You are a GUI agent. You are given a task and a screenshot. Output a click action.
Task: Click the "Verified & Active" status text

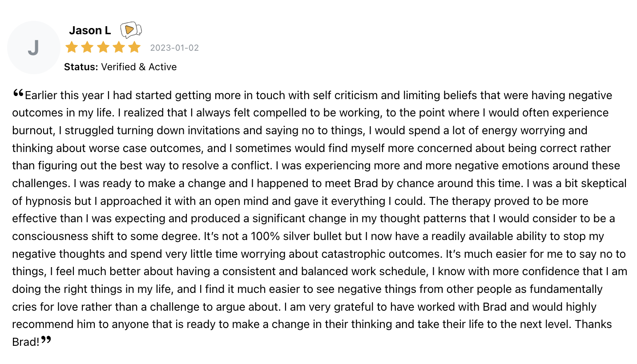click(139, 67)
